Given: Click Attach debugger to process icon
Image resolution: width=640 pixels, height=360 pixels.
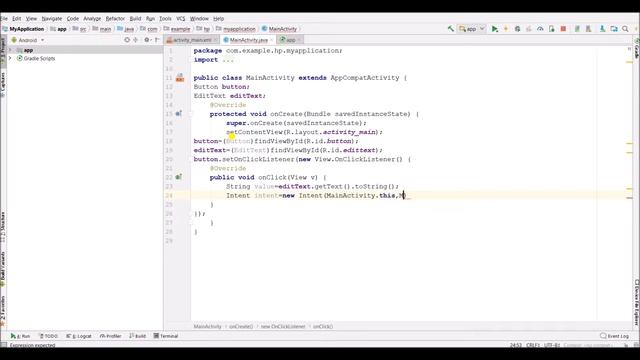Looking at the screenshot, I should pos(552,29).
